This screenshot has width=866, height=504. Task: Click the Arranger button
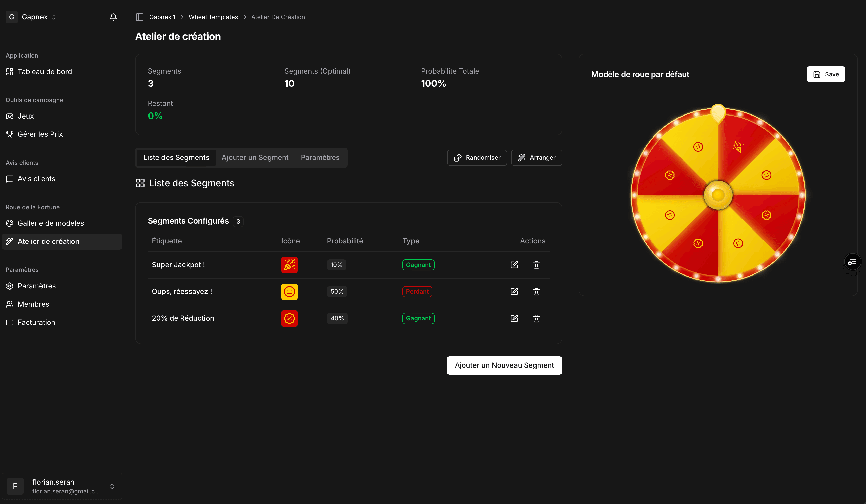click(x=537, y=157)
